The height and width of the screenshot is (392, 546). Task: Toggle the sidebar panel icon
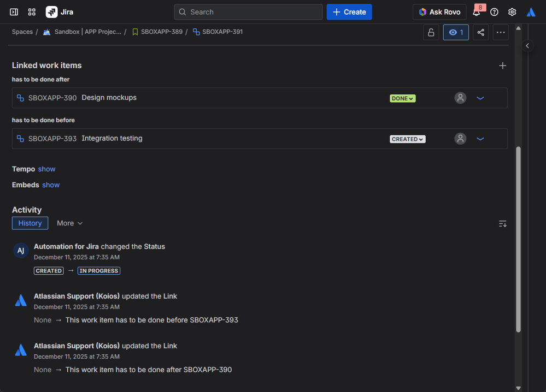coord(14,12)
